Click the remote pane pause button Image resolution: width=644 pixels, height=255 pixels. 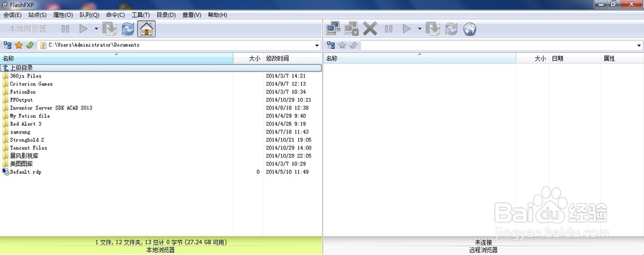(x=388, y=29)
